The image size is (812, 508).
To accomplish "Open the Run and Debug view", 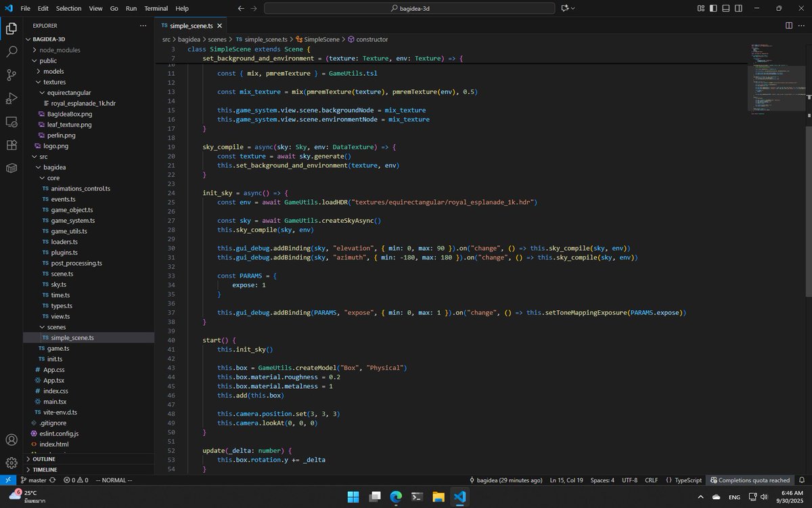I will pos(12,98).
